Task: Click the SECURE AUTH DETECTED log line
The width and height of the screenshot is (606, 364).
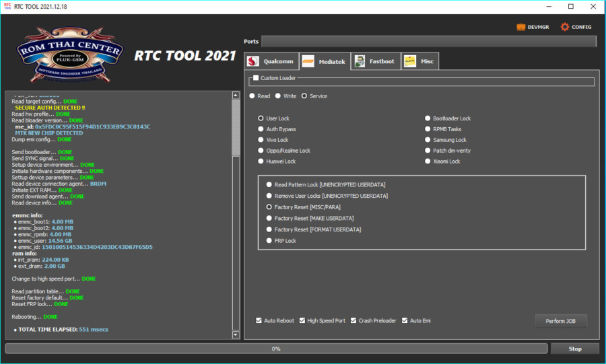Action: (50, 108)
